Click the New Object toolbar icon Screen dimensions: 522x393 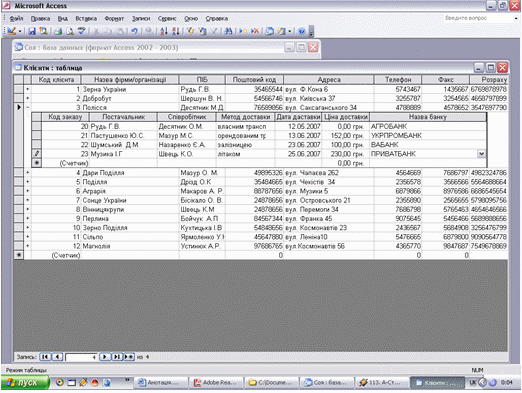(282, 31)
